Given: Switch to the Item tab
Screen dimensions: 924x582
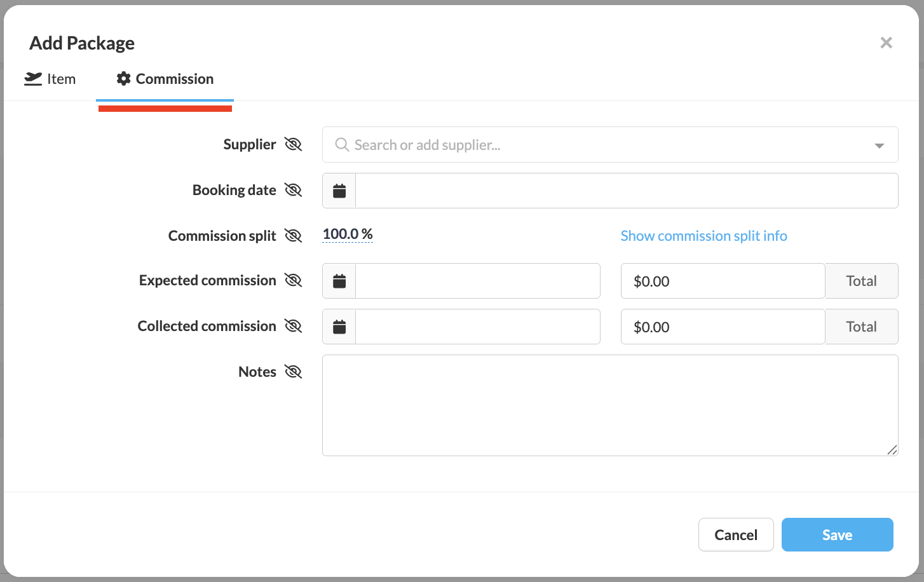Looking at the screenshot, I should (50, 79).
